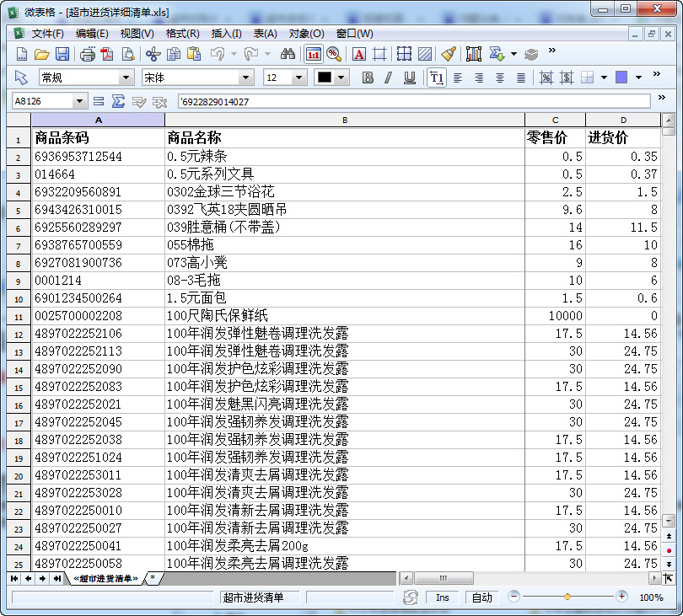
Task: Click the equals formula icon
Action: coord(99,101)
